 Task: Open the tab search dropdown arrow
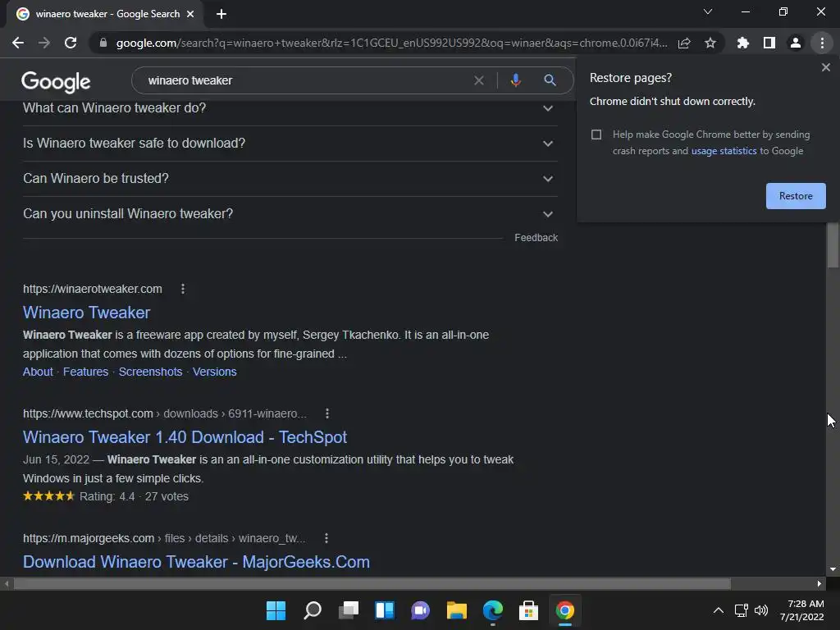[x=708, y=11]
